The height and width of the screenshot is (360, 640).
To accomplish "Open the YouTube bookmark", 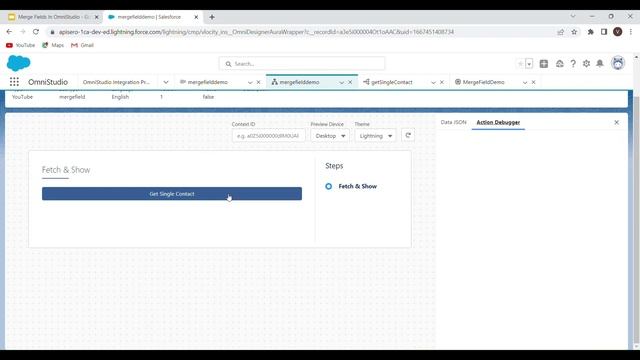I will pyautogui.click(x=20, y=45).
